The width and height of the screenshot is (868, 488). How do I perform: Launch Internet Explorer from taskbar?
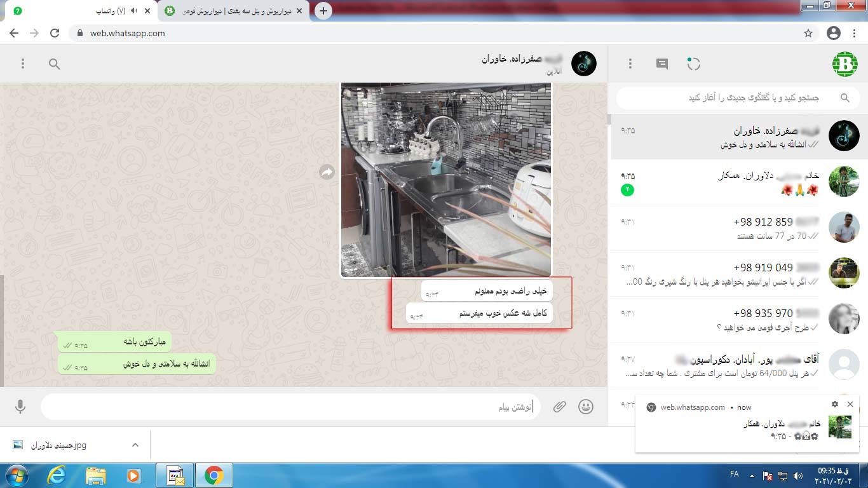57,475
